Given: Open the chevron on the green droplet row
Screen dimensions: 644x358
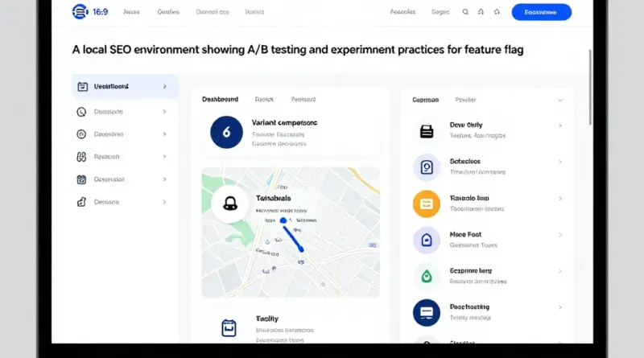Looking at the screenshot, I should [x=560, y=271].
